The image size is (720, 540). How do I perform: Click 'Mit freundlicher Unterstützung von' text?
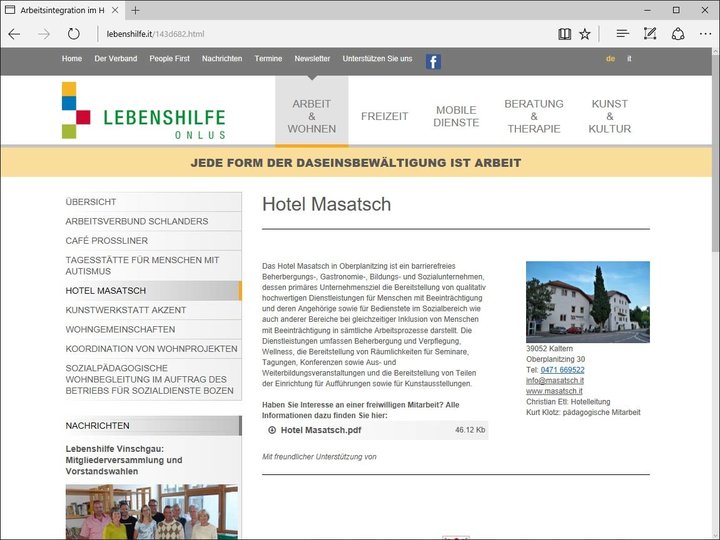coord(319,456)
